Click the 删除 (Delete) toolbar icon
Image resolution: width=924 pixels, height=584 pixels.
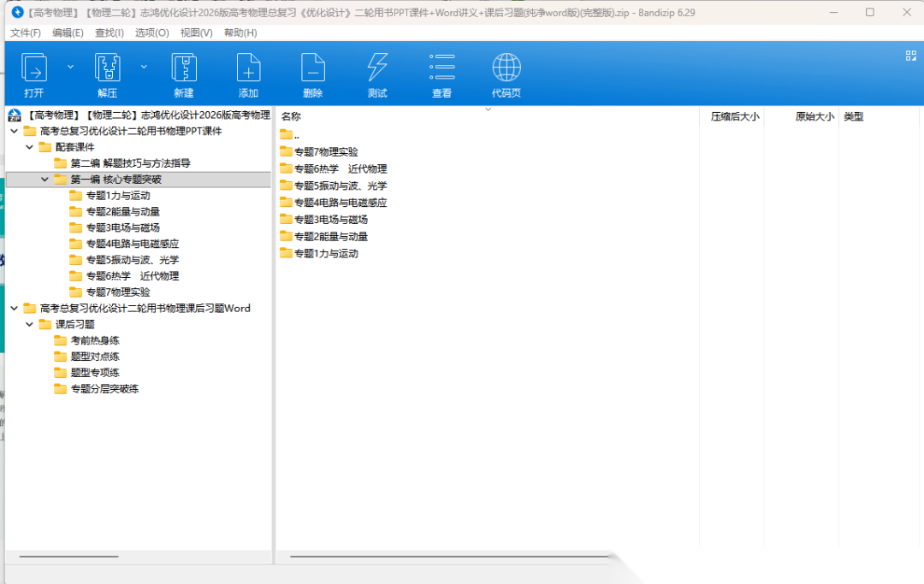point(313,68)
